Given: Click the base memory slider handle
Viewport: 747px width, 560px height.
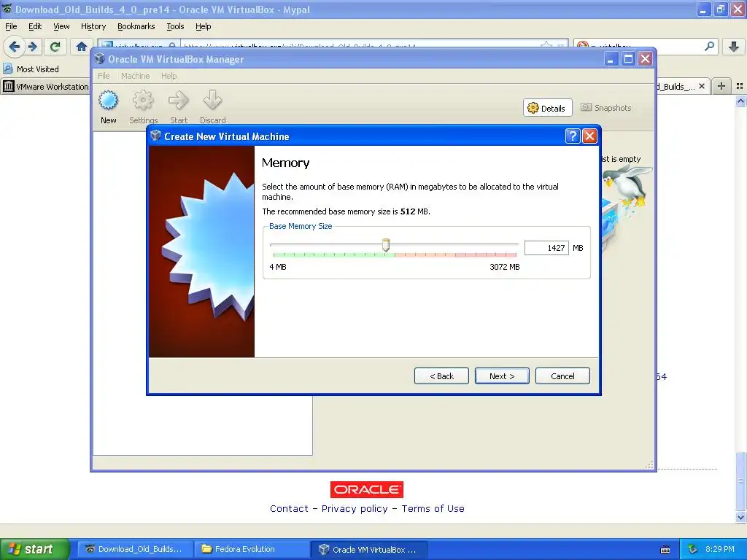Looking at the screenshot, I should point(386,245).
